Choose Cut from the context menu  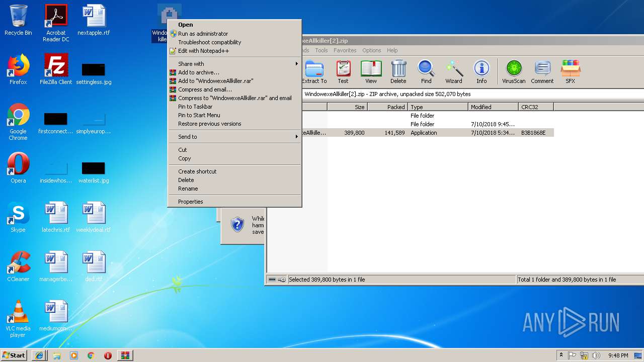pos(234,150)
